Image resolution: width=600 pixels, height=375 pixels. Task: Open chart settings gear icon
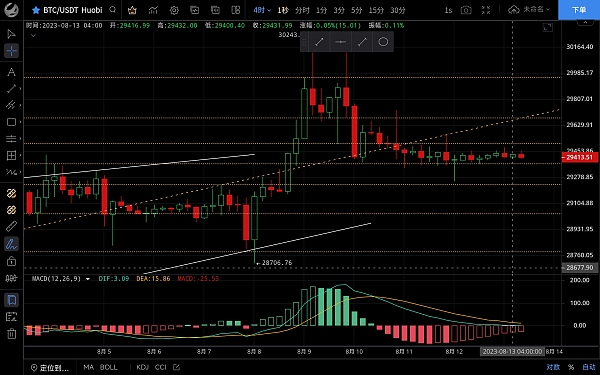174,10
